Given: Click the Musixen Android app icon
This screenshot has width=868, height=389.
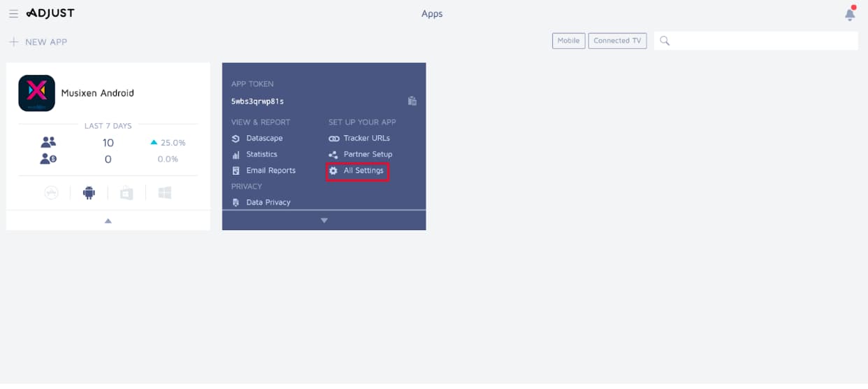Looking at the screenshot, I should coord(36,93).
